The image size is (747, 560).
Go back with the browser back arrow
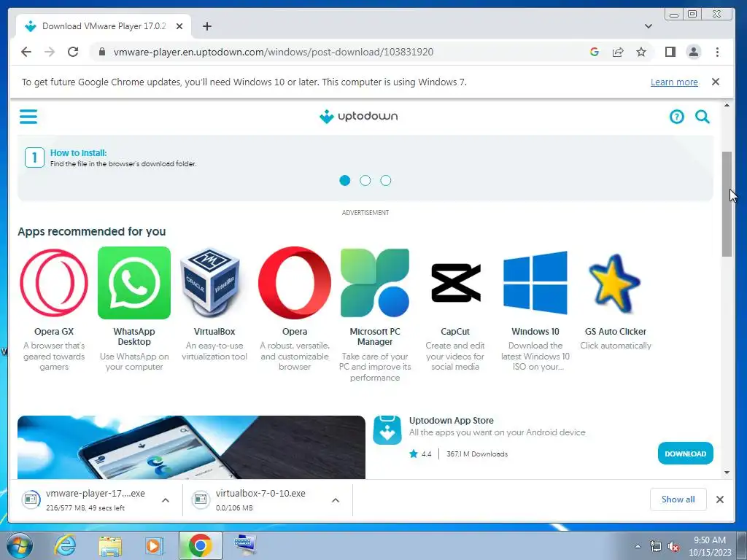click(x=26, y=52)
